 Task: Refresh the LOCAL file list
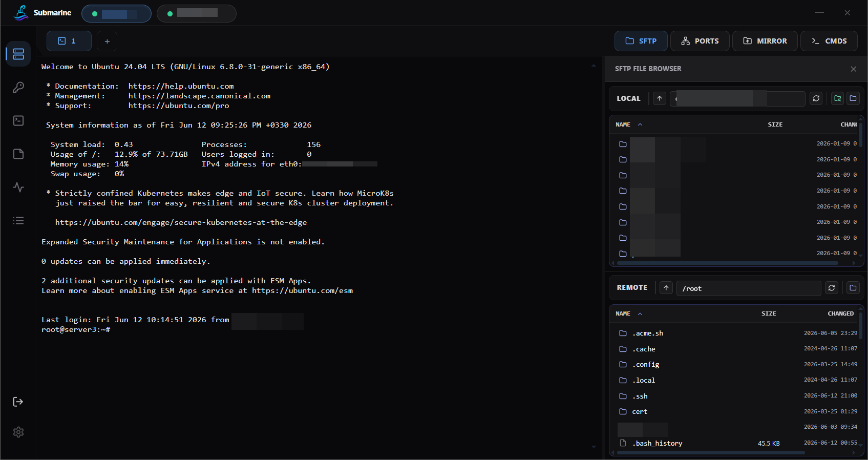[x=816, y=98]
